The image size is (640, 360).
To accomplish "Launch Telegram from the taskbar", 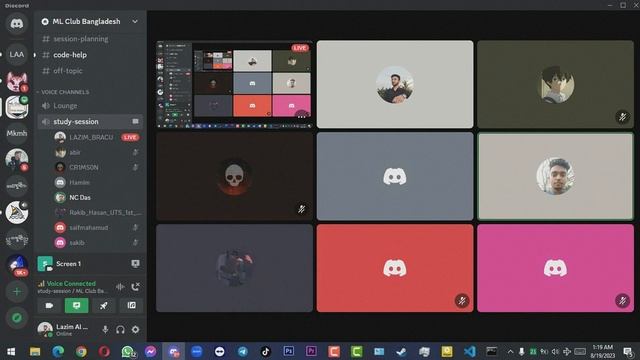I will click(243, 351).
